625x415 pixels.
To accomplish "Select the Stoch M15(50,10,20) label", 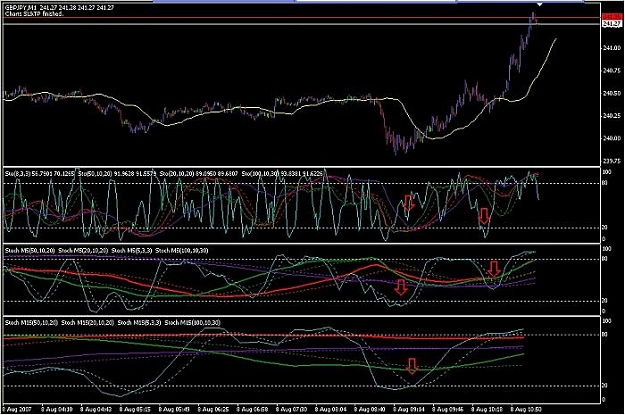I will coord(32,323).
